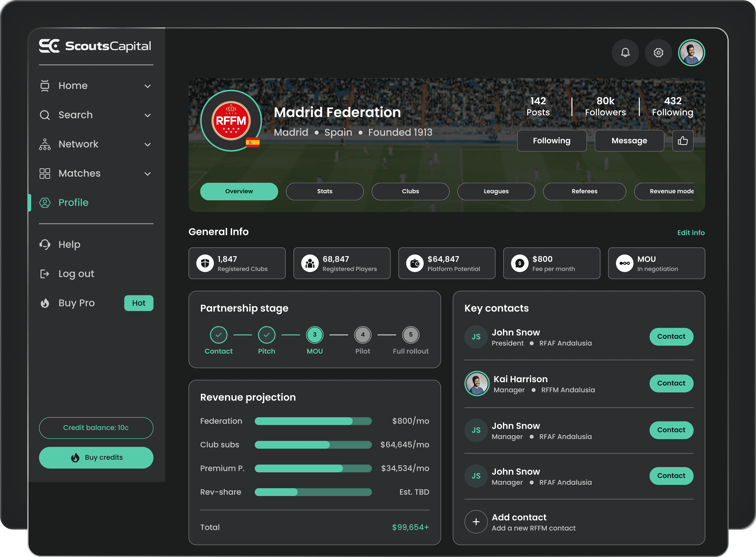Click the Edit info link

coord(691,233)
